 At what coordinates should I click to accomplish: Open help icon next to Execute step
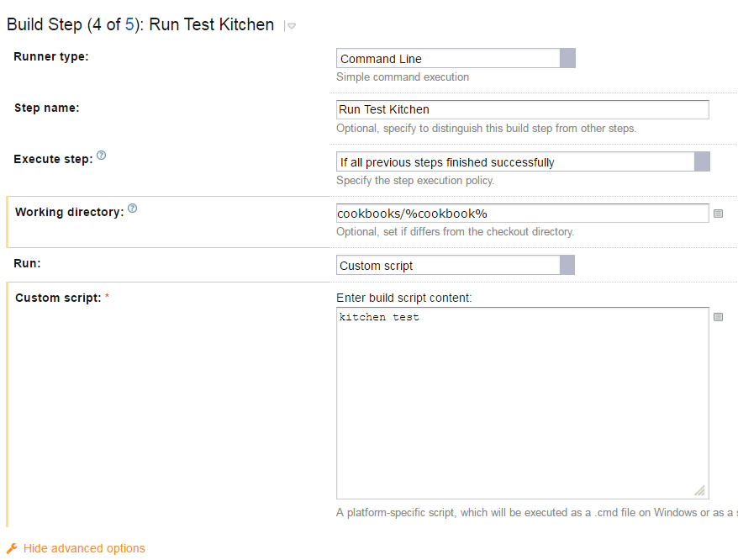[x=101, y=156]
